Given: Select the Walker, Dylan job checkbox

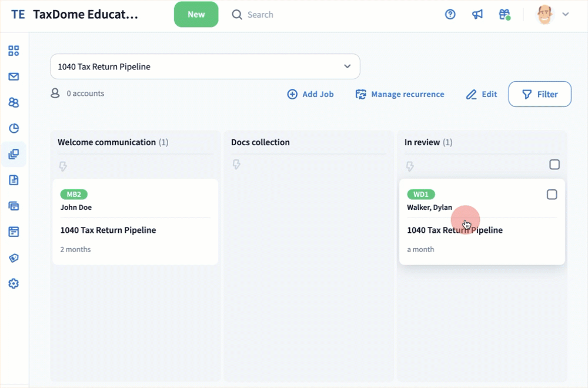Looking at the screenshot, I should 552,195.
